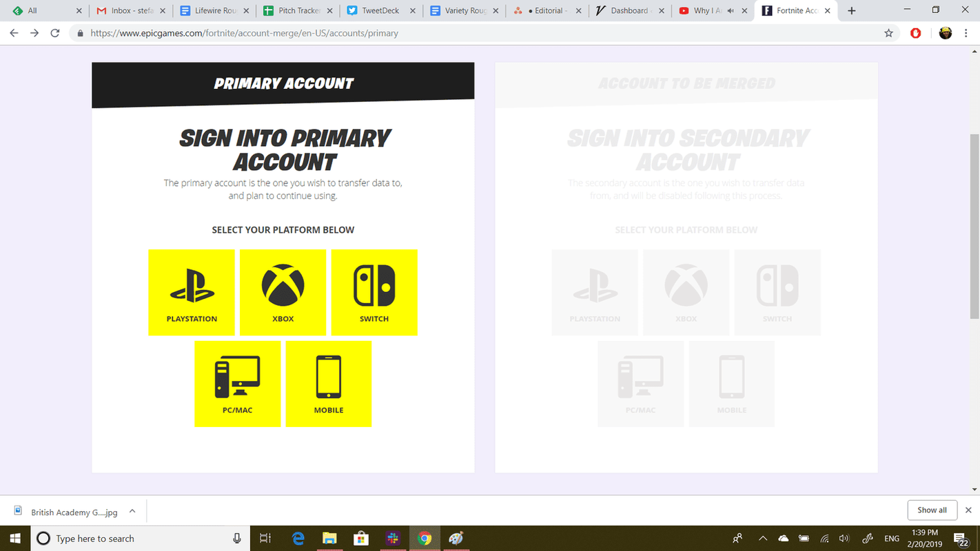Switch to the Inbox Gmail tab
The height and width of the screenshot is (551, 980).
point(131,11)
